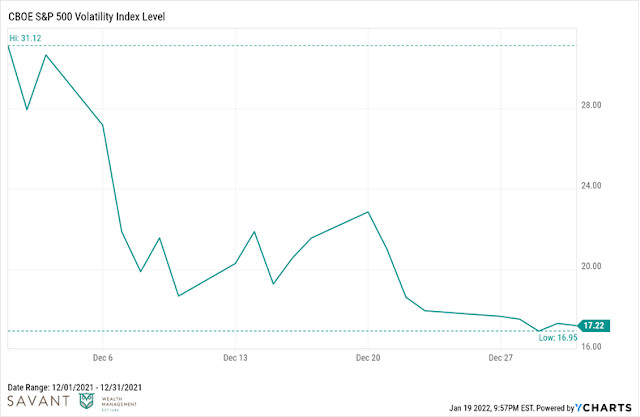This screenshot has width=640, height=417.
Task: Click the 16.00 y-axis label
Action: click(591, 346)
